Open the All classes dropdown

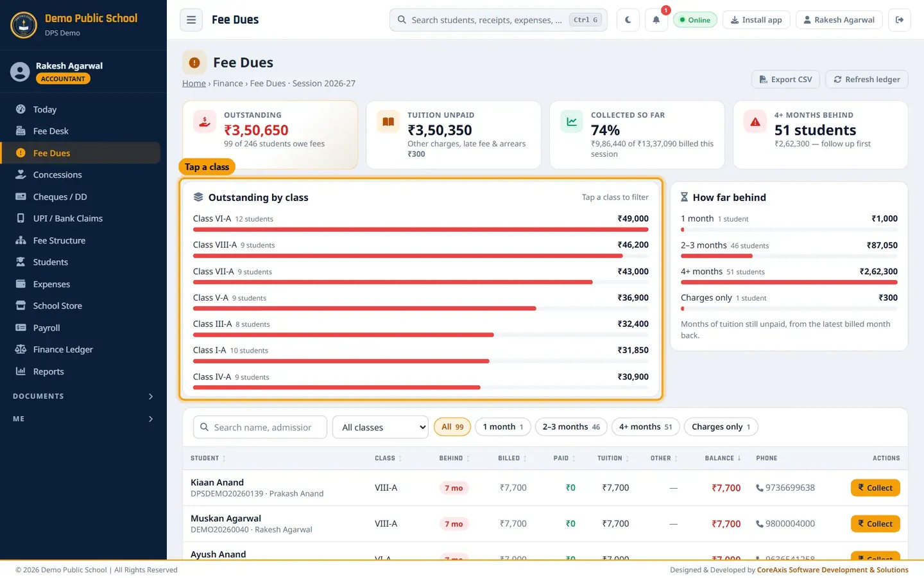(x=380, y=427)
